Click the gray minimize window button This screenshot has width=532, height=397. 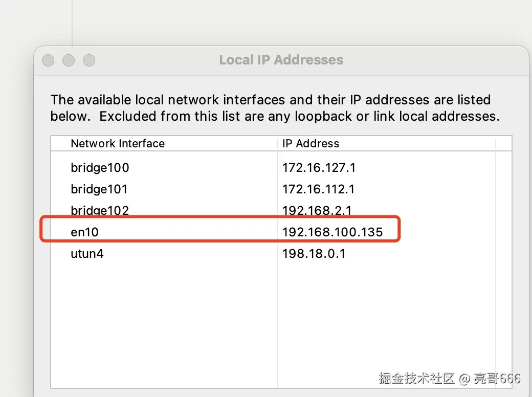(x=69, y=60)
